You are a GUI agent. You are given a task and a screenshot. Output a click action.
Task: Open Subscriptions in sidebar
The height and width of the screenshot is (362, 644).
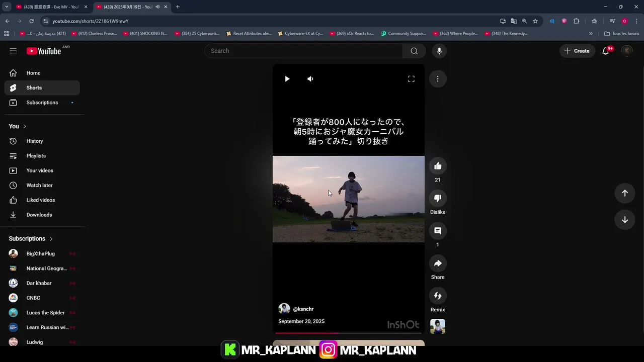[42, 103]
